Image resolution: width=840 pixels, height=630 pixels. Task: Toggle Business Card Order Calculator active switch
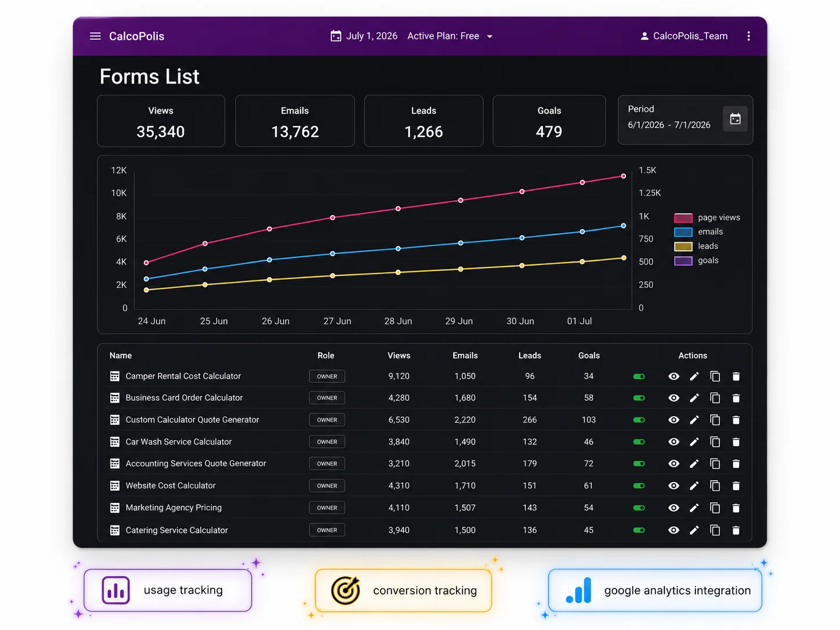click(639, 398)
